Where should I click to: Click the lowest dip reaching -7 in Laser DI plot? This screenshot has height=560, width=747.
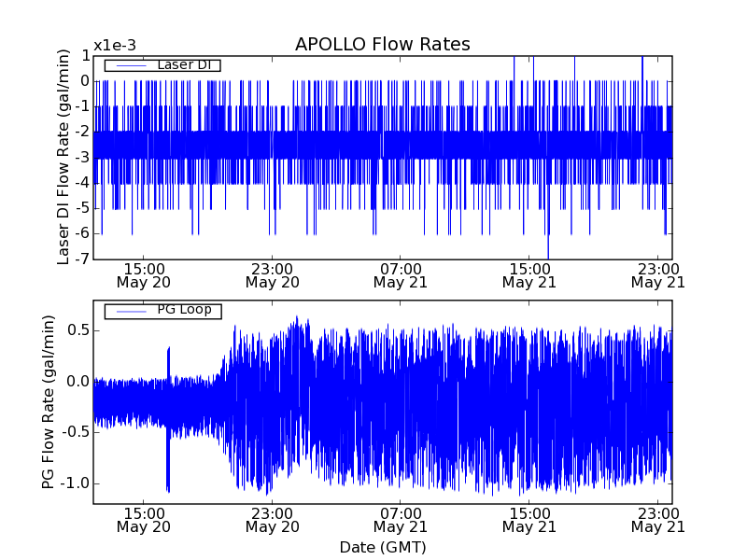click(x=548, y=252)
